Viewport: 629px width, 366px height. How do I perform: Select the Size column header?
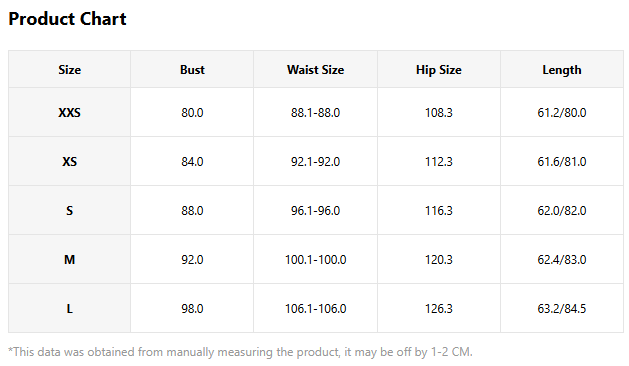click(x=69, y=69)
